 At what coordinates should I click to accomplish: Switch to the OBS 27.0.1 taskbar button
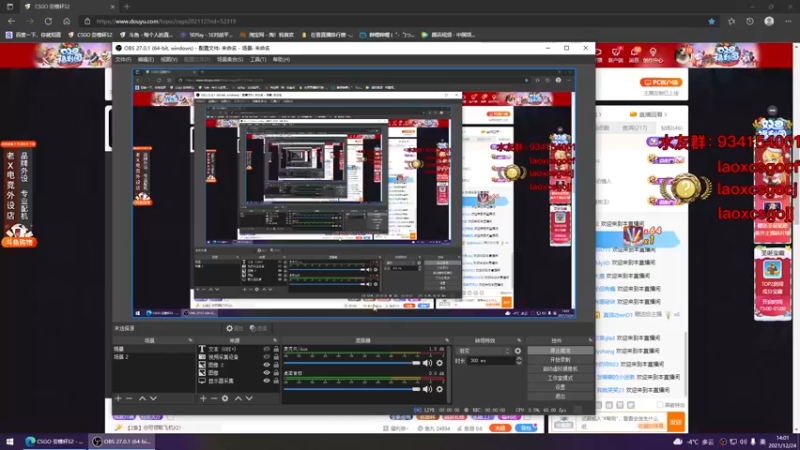122,441
